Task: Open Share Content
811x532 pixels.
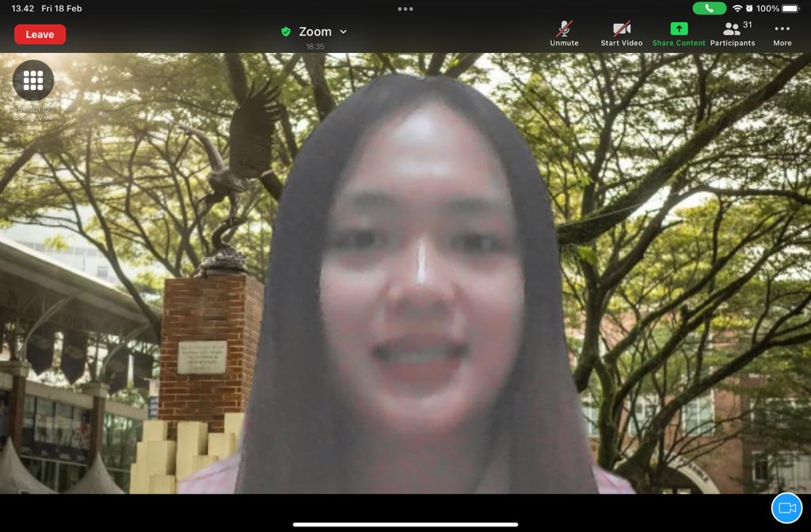Action: [x=679, y=32]
